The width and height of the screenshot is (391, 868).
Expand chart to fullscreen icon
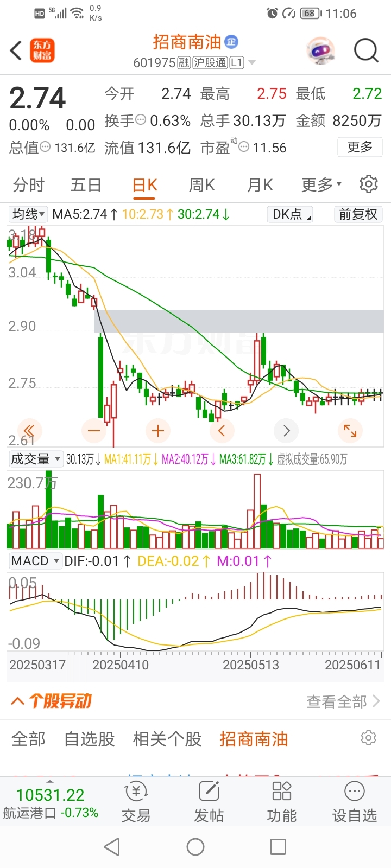pos(350,431)
